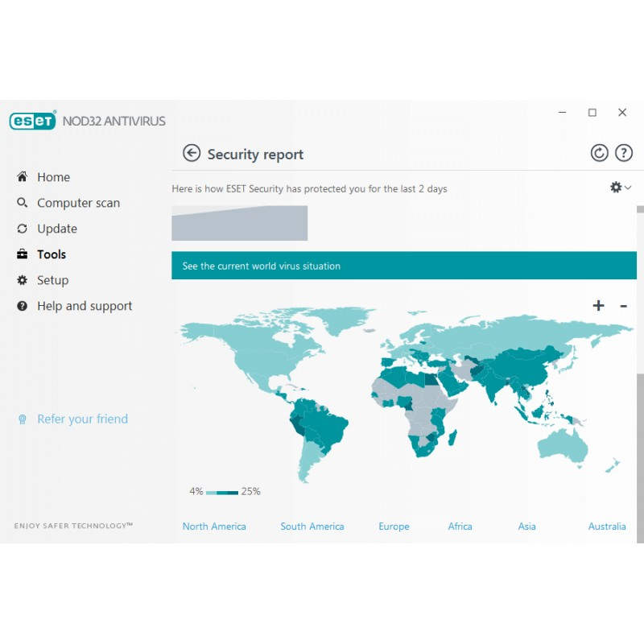Image resolution: width=644 pixels, height=644 pixels.
Task: Click the back arrow next to Security report
Action: pyautogui.click(x=192, y=153)
